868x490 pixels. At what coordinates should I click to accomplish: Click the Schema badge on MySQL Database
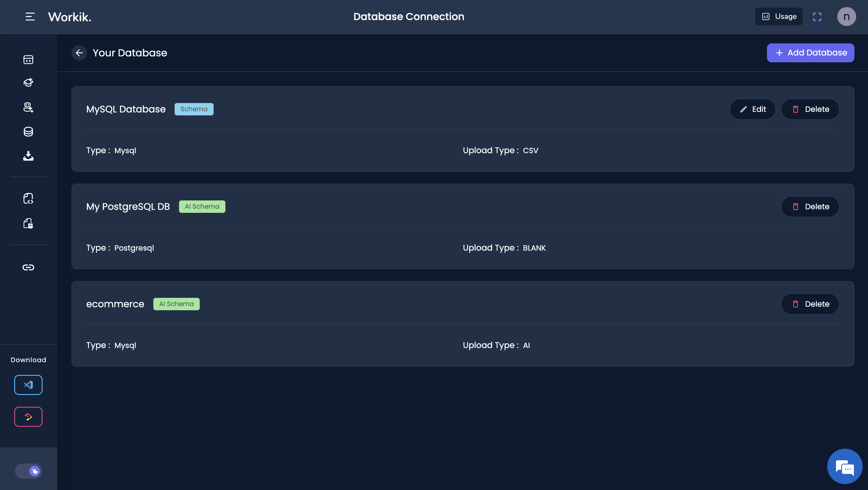pyautogui.click(x=194, y=109)
